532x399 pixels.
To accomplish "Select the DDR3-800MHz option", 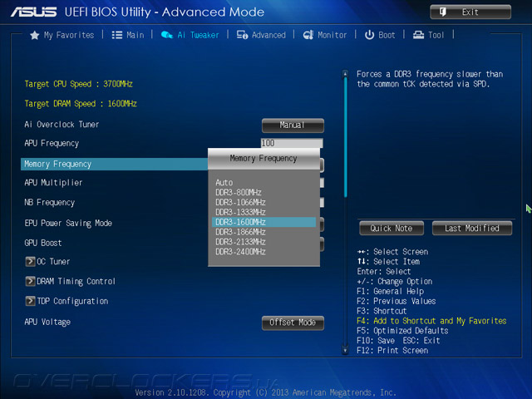I will (x=239, y=192).
